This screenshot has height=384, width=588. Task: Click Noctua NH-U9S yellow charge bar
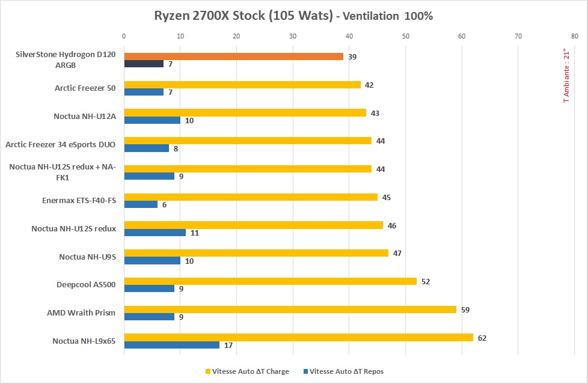tap(256, 253)
